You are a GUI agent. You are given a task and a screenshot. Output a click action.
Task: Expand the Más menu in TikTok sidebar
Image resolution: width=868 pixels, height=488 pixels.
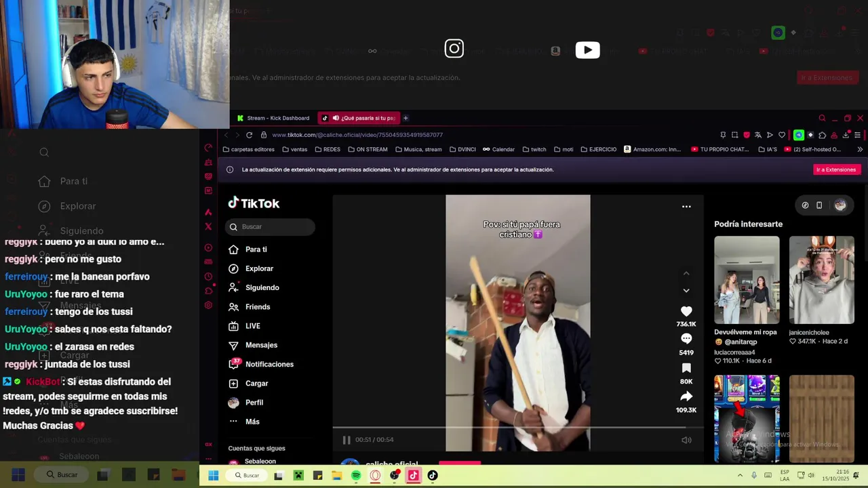point(244,422)
